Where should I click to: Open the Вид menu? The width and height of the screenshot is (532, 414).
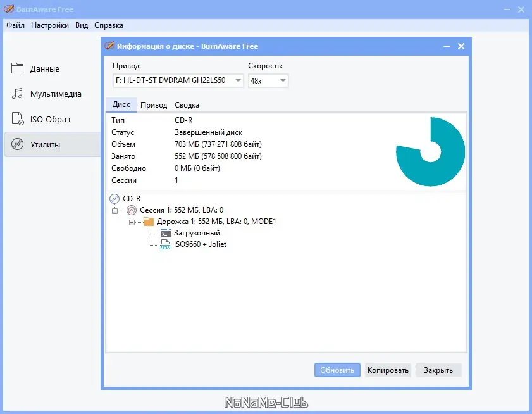tap(82, 25)
